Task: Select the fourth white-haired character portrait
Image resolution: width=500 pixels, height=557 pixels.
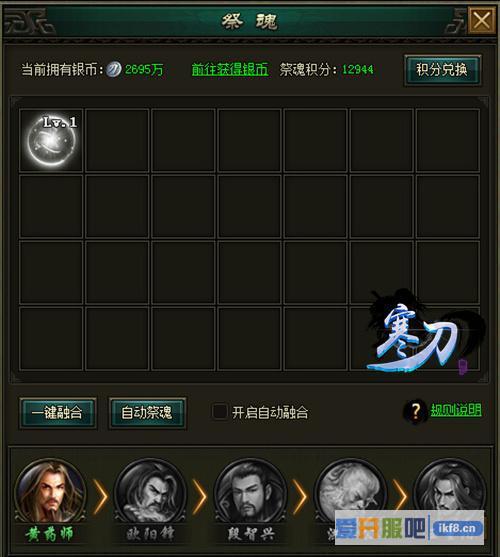Action: tap(351, 488)
